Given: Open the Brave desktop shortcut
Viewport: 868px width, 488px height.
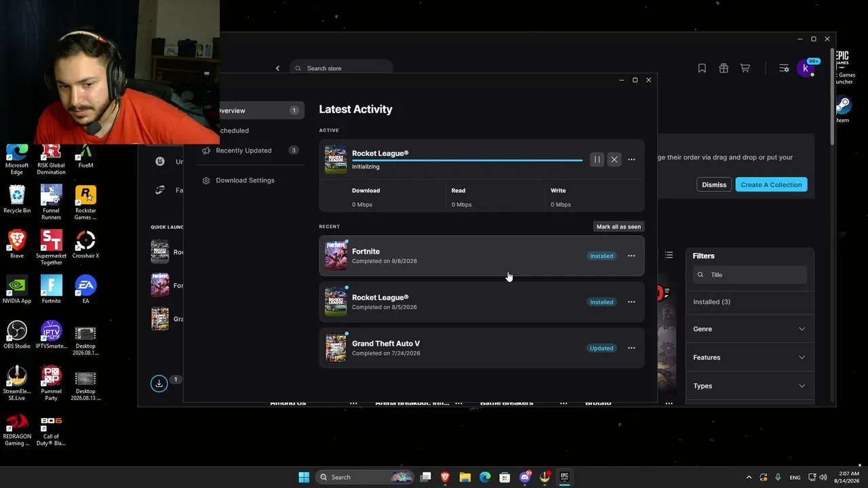Looking at the screenshot, I should (17, 245).
